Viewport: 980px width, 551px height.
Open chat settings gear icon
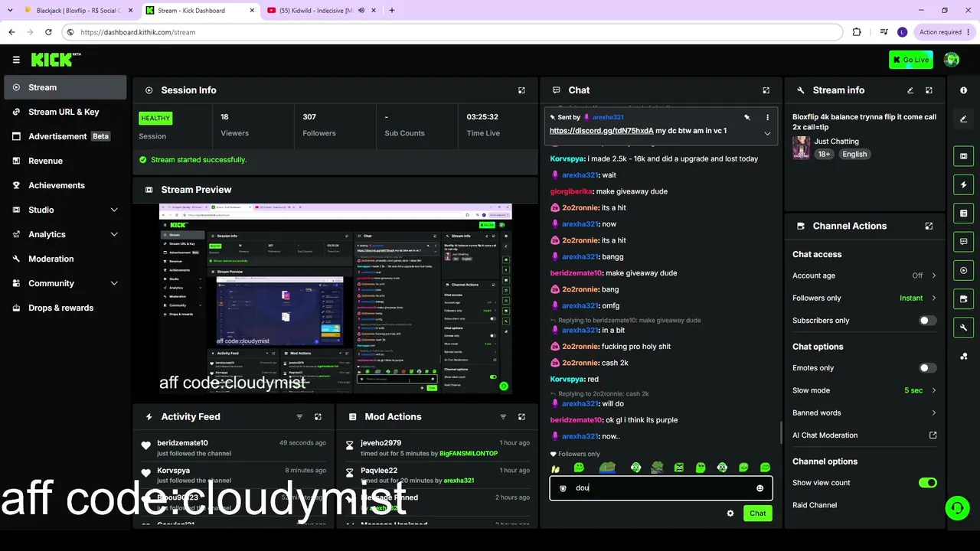730,514
